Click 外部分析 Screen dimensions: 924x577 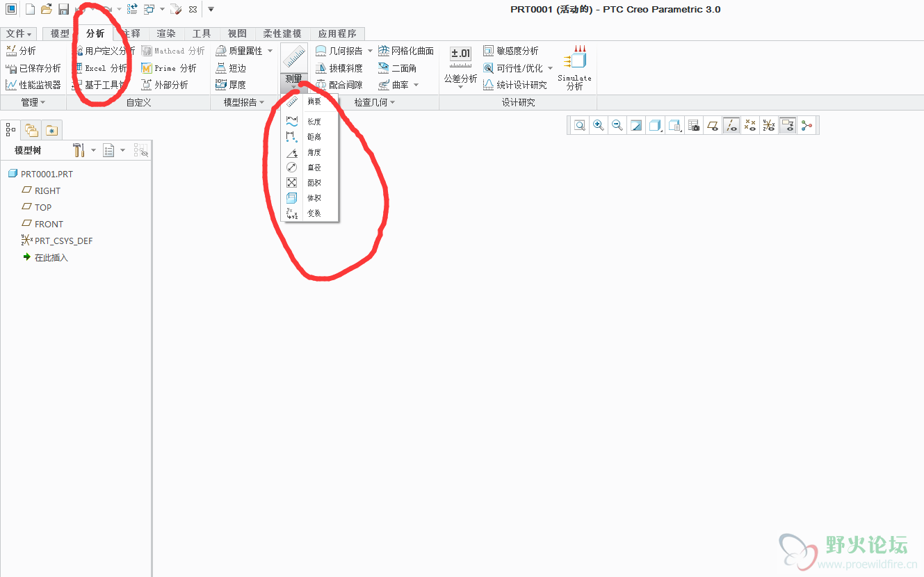165,85
